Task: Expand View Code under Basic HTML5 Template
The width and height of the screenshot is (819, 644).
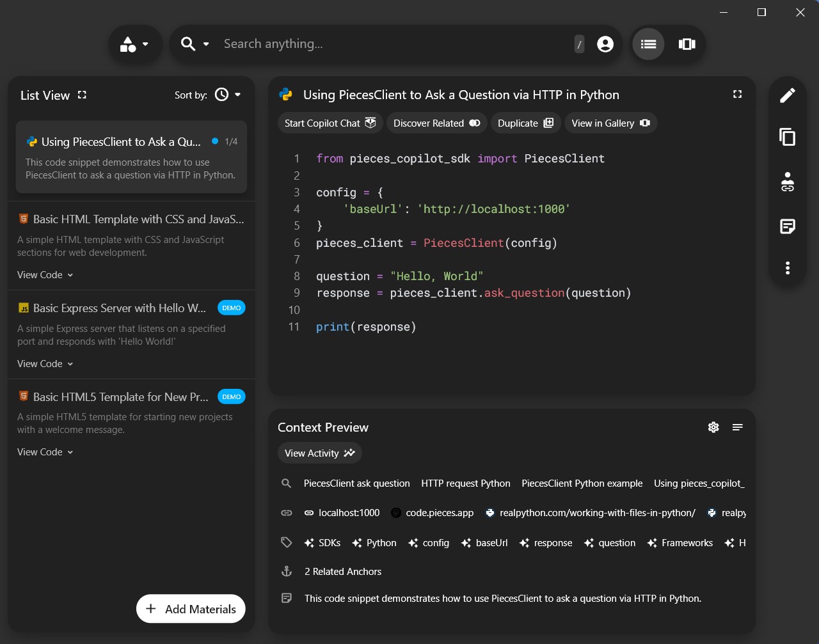Action: [45, 452]
